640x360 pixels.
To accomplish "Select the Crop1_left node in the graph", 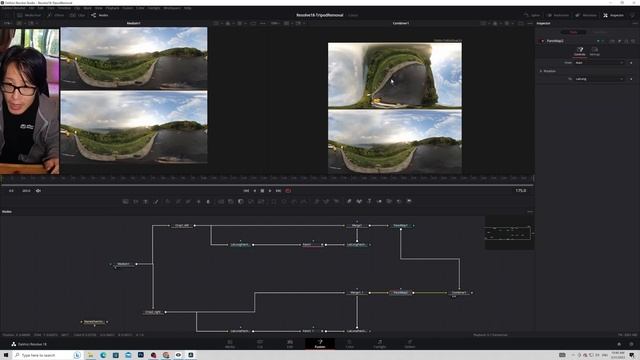I will click(182, 225).
